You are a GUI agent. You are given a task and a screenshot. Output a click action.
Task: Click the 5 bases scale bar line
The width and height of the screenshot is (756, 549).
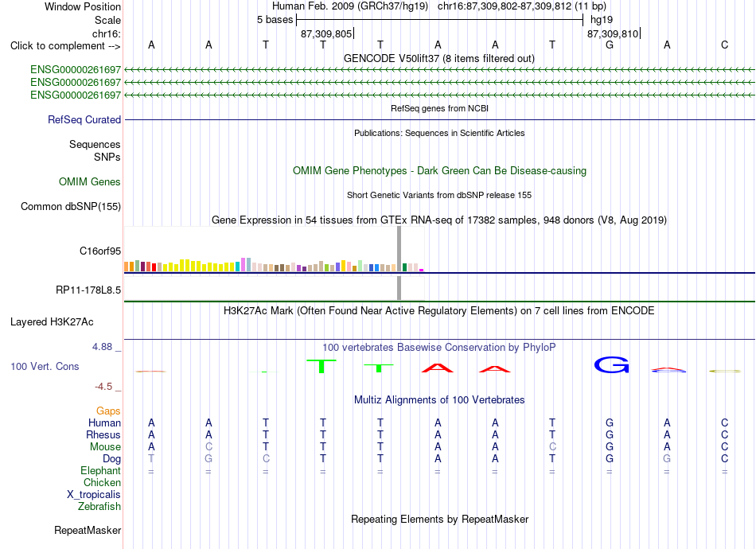[x=440, y=20]
